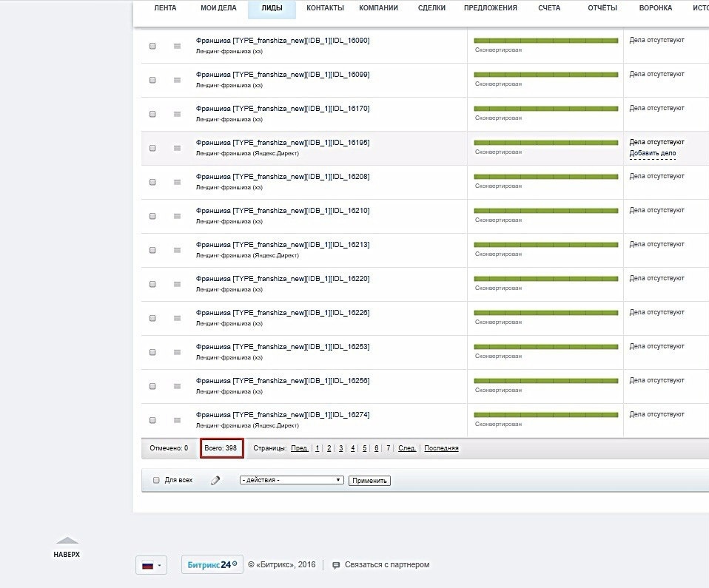Open row menu icon for lead IDL_16090
Viewport: 709px width, 588px height.
(x=178, y=46)
